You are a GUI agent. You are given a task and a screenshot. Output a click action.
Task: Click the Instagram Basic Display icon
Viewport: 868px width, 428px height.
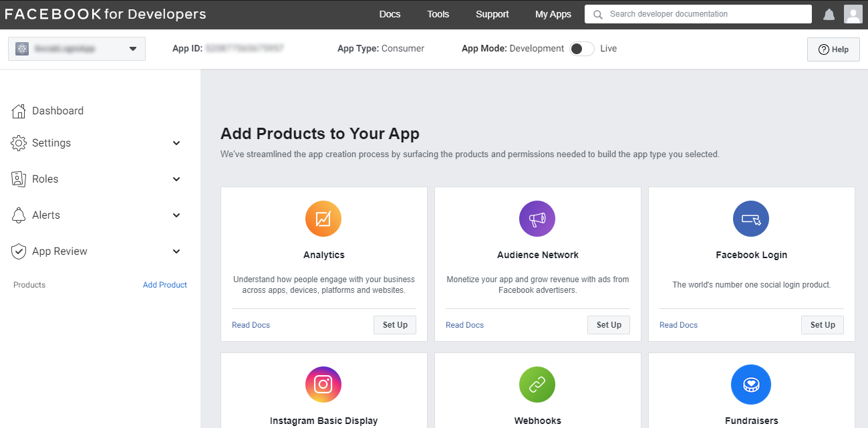(x=323, y=385)
